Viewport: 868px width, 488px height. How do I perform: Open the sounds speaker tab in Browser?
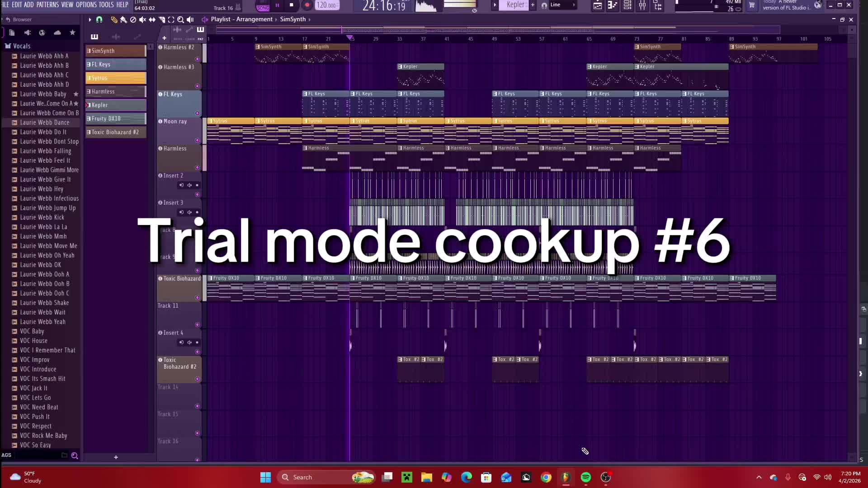pyautogui.click(x=27, y=33)
